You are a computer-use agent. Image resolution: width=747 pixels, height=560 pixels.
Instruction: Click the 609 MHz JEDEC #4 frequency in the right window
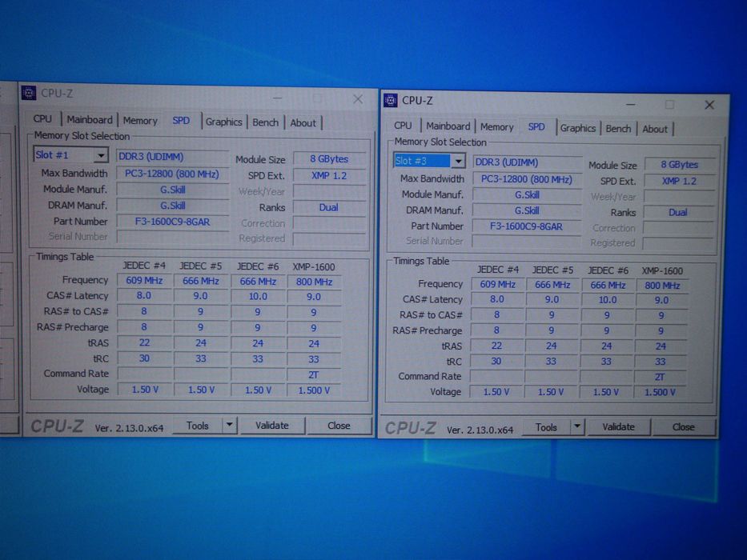click(x=497, y=284)
